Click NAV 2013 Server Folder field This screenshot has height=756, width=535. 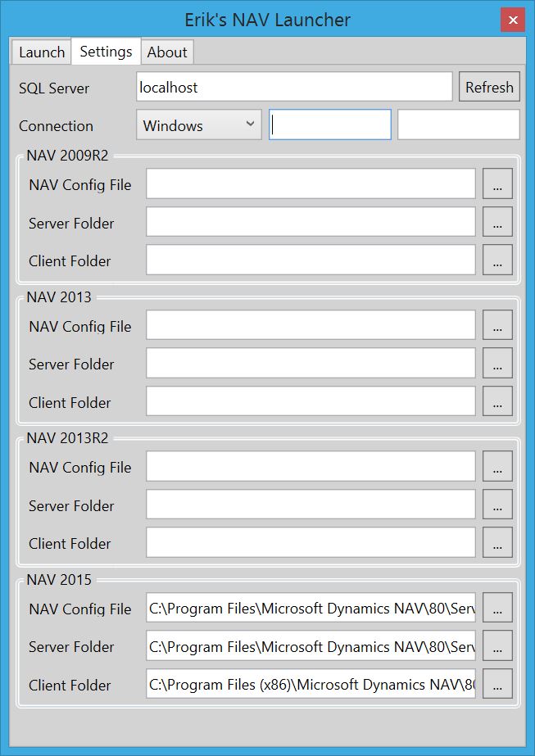point(311,363)
